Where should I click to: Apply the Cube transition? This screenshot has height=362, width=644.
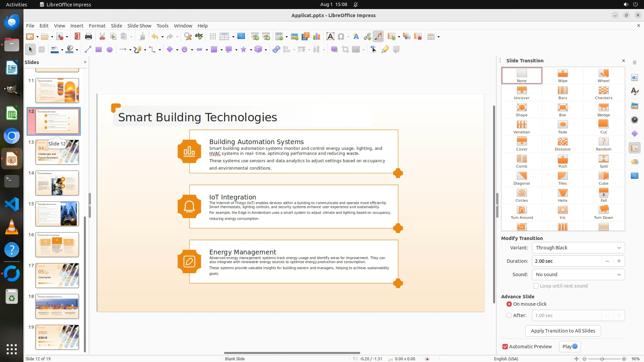click(603, 178)
